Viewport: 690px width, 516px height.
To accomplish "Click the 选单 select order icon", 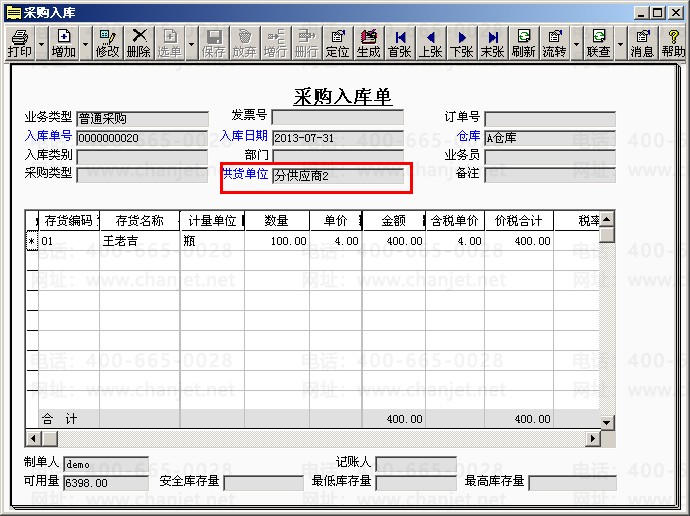I will pos(169,43).
